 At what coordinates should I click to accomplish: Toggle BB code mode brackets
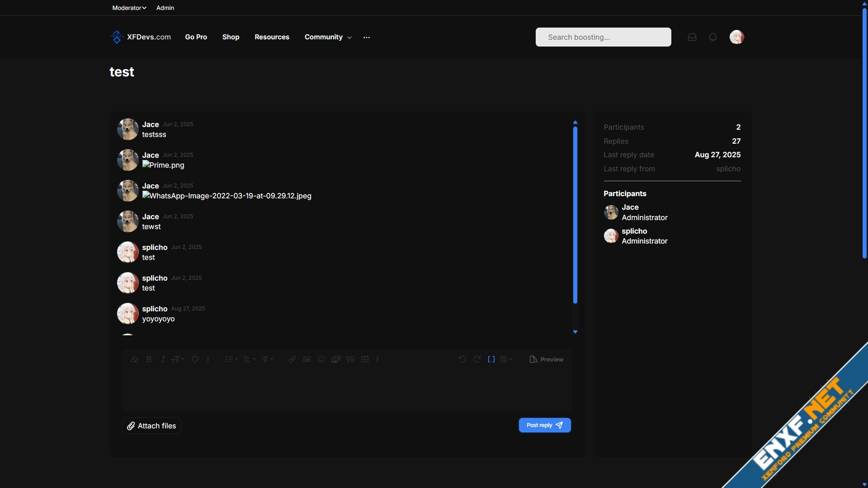click(491, 359)
